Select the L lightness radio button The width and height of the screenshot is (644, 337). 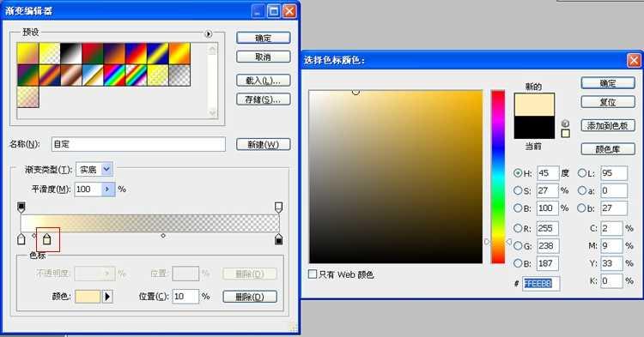pos(582,173)
